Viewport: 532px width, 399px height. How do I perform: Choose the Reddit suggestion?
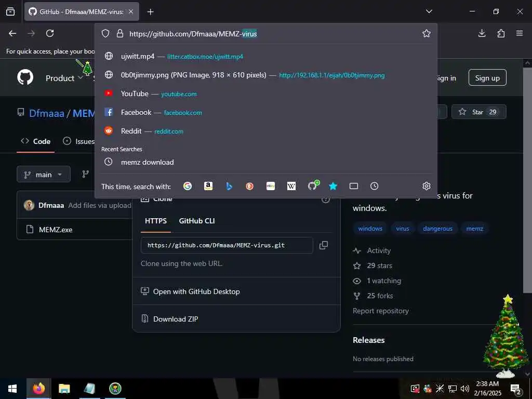[265, 131]
